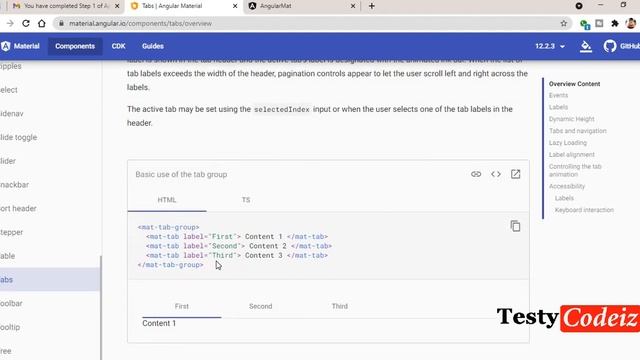The width and height of the screenshot is (640, 360).
Task: Jump to Overview Content section
Action: pyautogui.click(x=574, y=84)
